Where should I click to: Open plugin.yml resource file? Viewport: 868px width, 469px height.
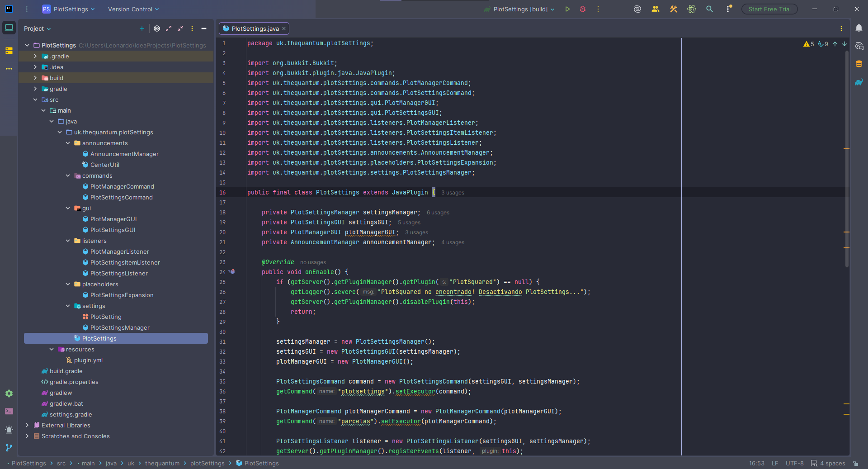coord(88,360)
